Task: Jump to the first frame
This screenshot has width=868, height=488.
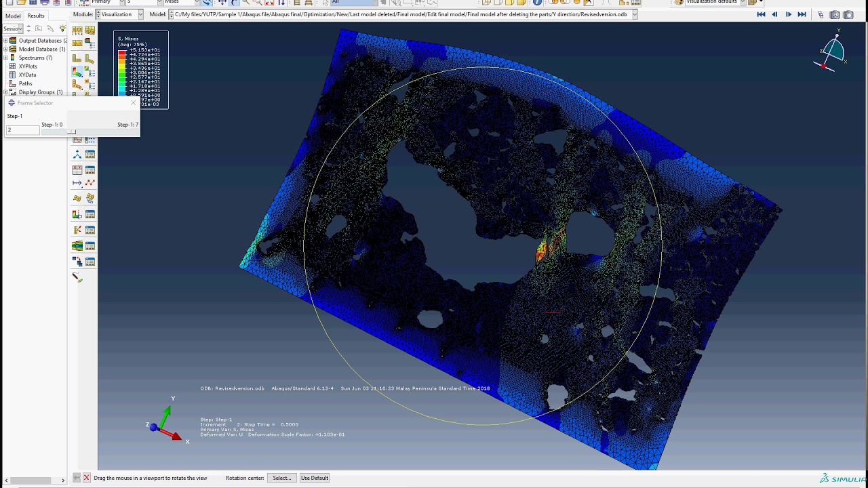Action: pyautogui.click(x=761, y=14)
